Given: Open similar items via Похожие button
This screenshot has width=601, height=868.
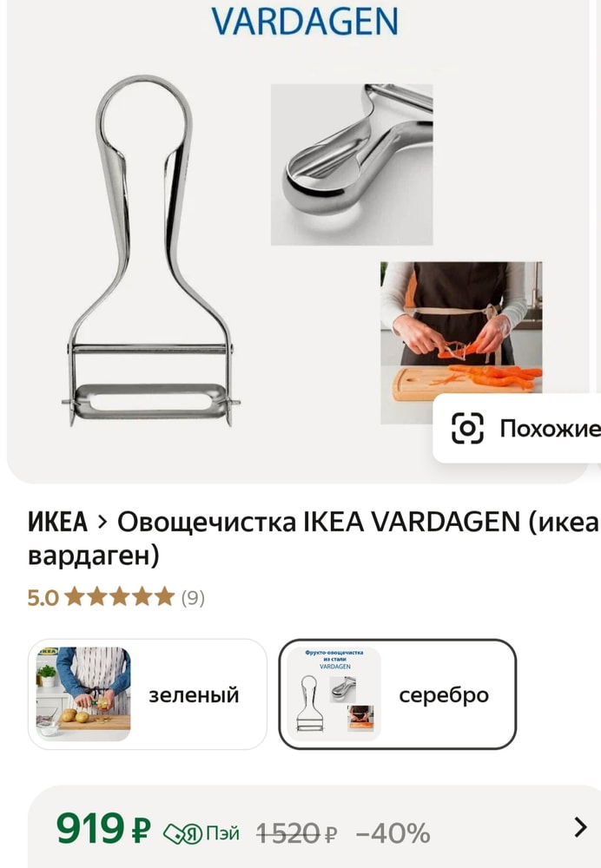Looking at the screenshot, I should coord(518,429).
